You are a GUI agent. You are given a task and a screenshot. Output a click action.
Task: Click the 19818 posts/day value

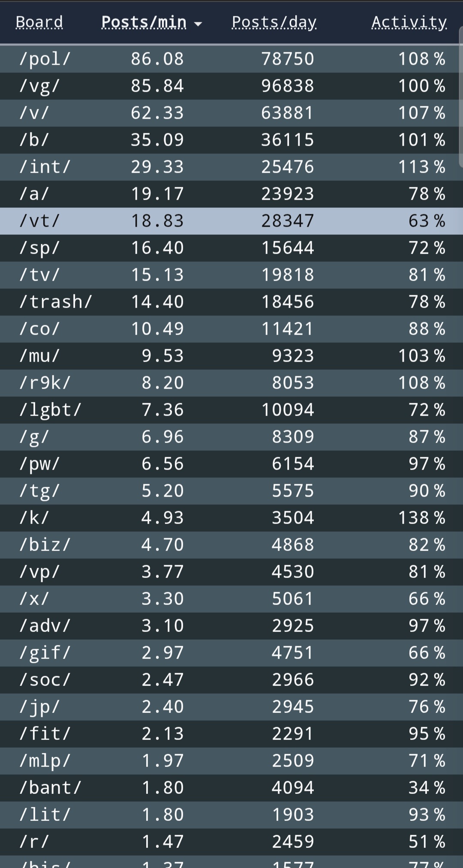click(x=288, y=275)
